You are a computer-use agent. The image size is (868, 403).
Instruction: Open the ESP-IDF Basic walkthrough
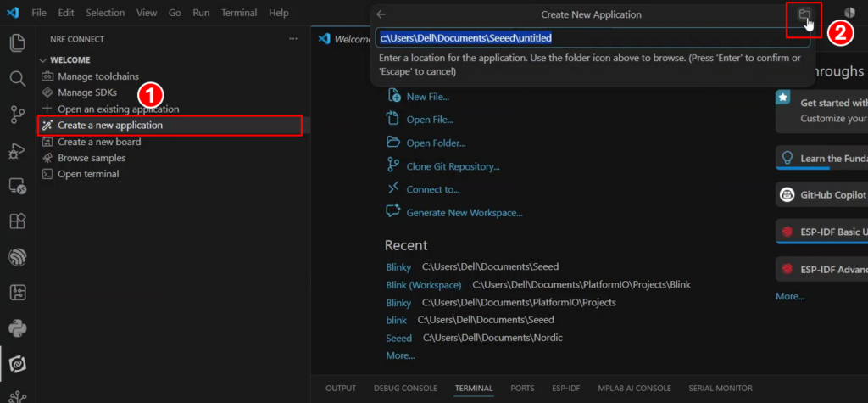pos(821,232)
